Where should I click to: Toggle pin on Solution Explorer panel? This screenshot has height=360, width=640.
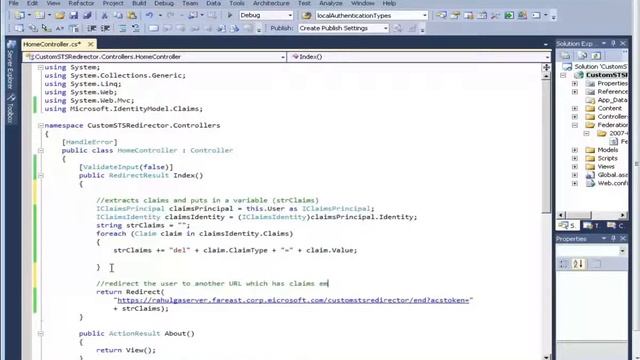pyautogui.click(x=613, y=43)
